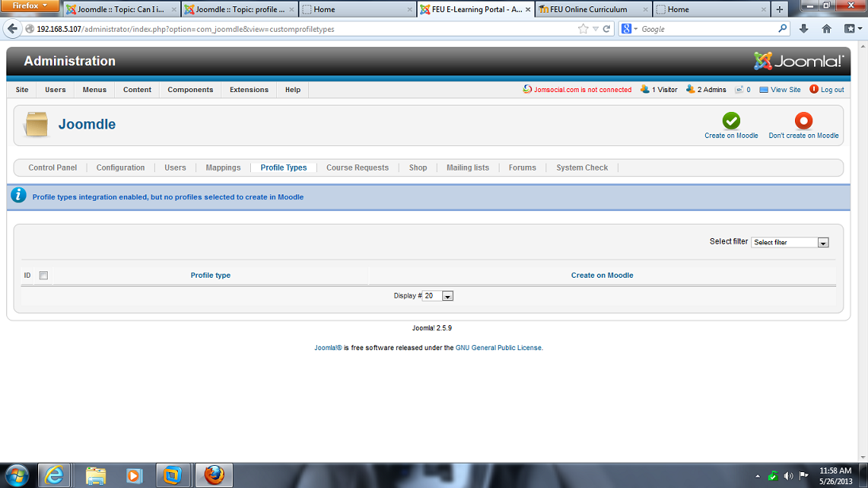
Task: Open the Components menu
Action: 190,90
